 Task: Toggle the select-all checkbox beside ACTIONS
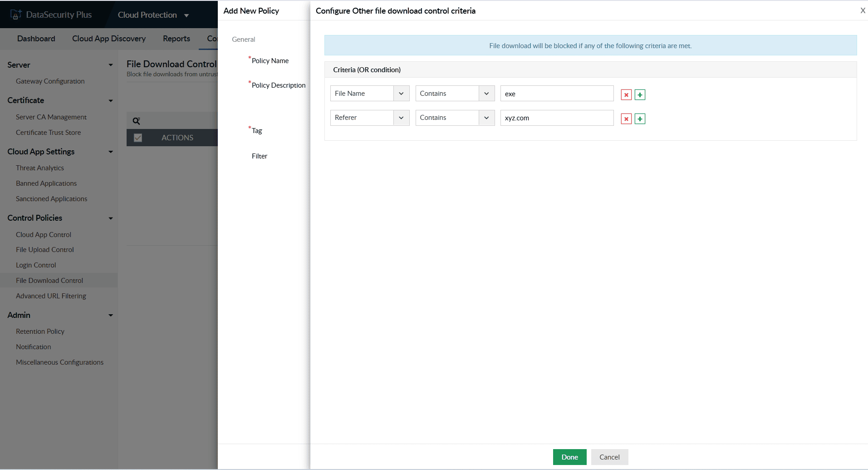click(138, 138)
